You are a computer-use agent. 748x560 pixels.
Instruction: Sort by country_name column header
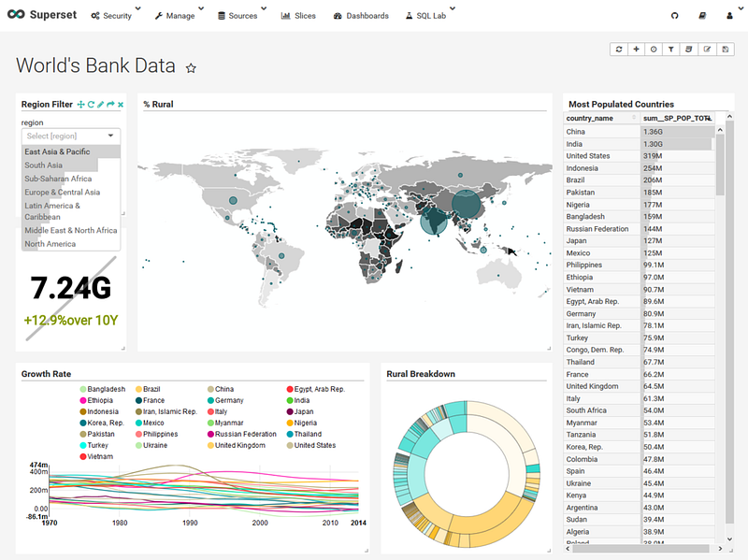pos(601,119)
